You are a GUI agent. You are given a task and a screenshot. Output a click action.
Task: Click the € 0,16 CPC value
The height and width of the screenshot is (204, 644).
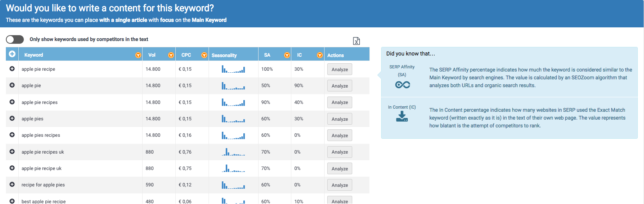click(185, 135)
